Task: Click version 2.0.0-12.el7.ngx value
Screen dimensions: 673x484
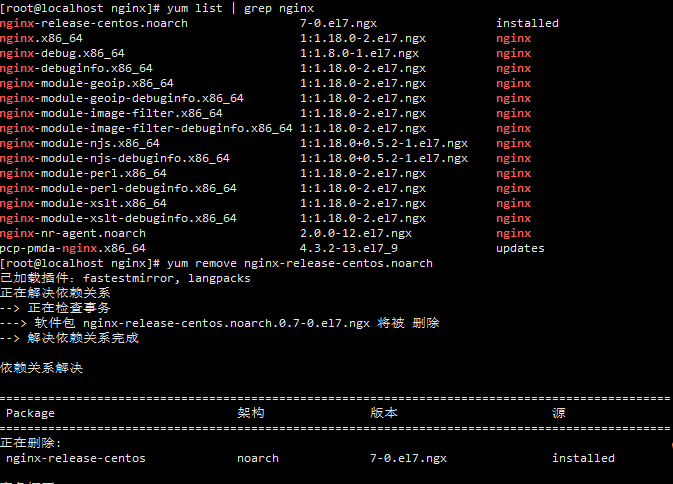Action: 356,233
